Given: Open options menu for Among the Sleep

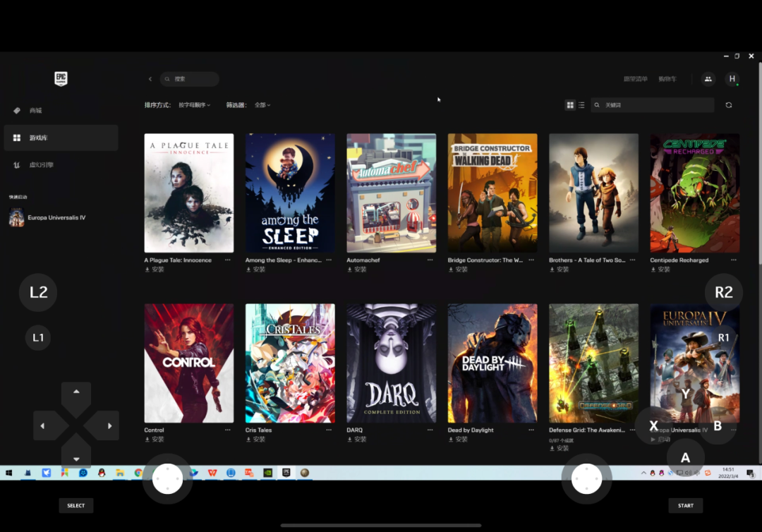Looking at the screenshot, I should pos(329,260).
